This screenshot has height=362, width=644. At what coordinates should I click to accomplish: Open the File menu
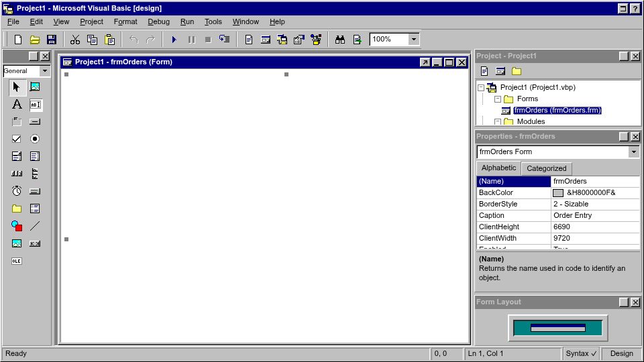point(13,21)
